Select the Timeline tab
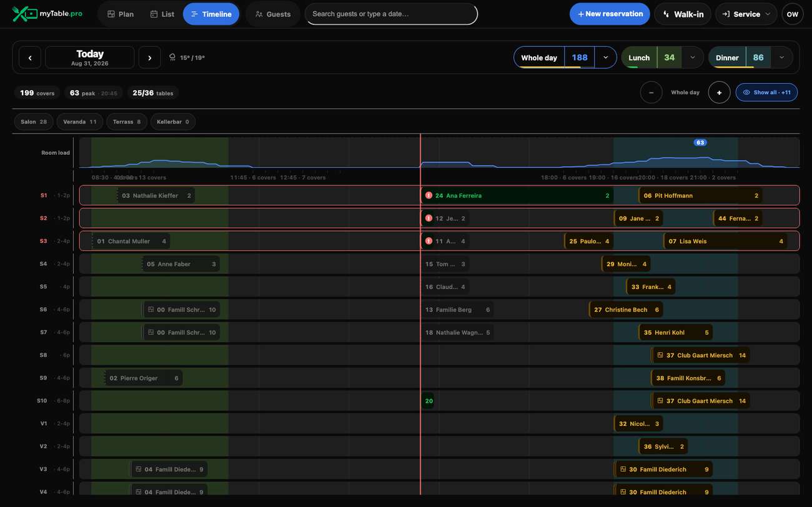The image size is (812, 507). click(x=211, y=14)
